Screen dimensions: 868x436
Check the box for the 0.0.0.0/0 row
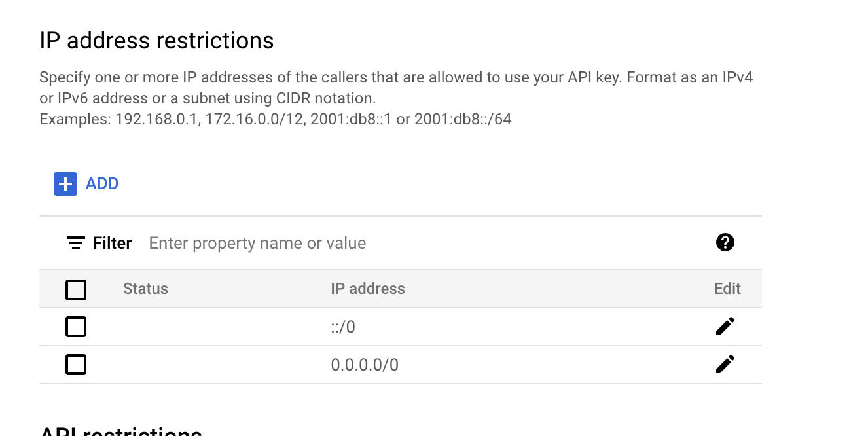[76, 365]
